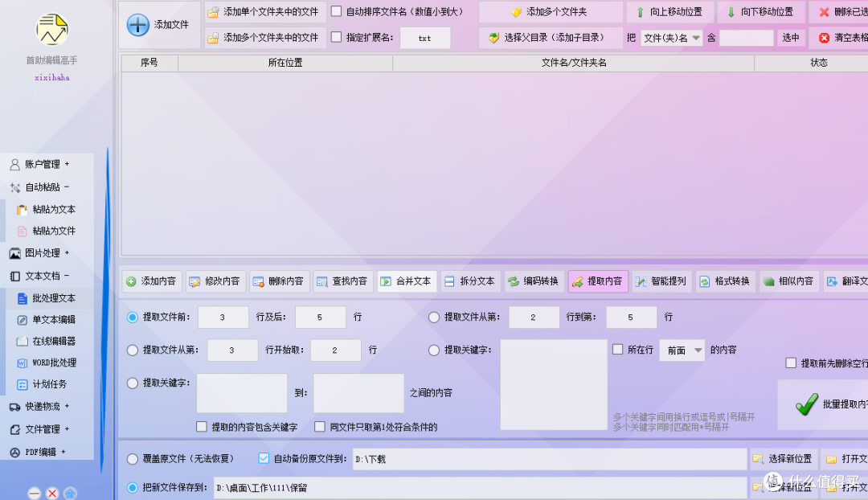Enable 提取的内容包含关键字 checkbox

202,426
